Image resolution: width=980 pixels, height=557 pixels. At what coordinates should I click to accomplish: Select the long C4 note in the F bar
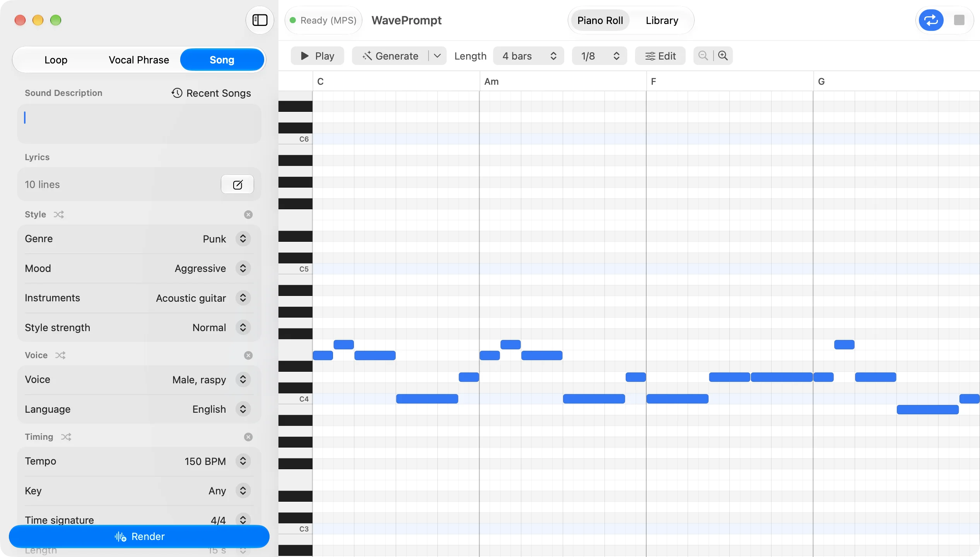click(678, 399)
